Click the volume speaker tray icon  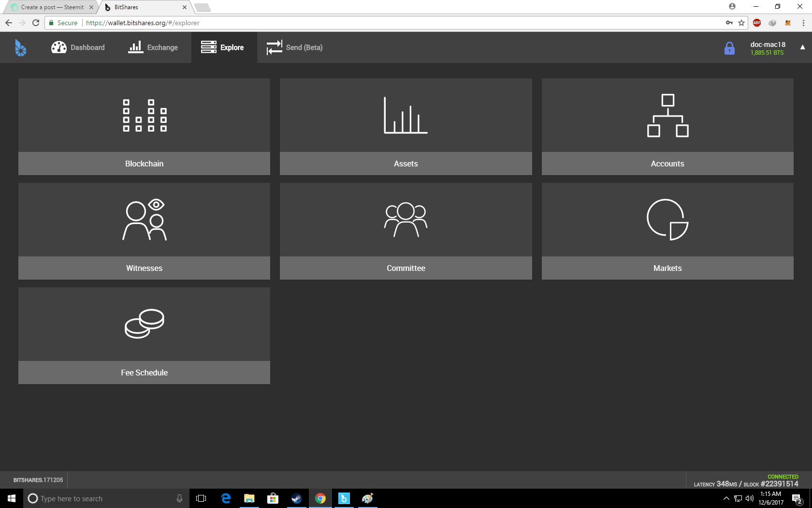(750, 498)
